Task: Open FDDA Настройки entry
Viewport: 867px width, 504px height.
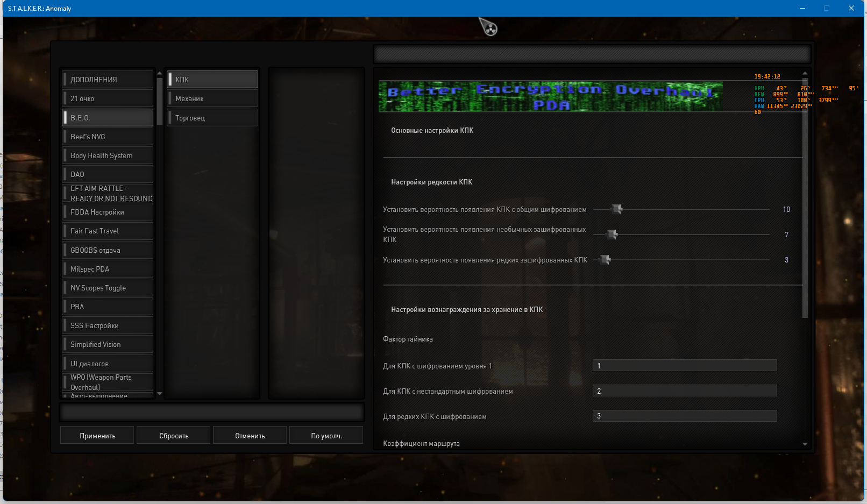Action: (108, 212)
